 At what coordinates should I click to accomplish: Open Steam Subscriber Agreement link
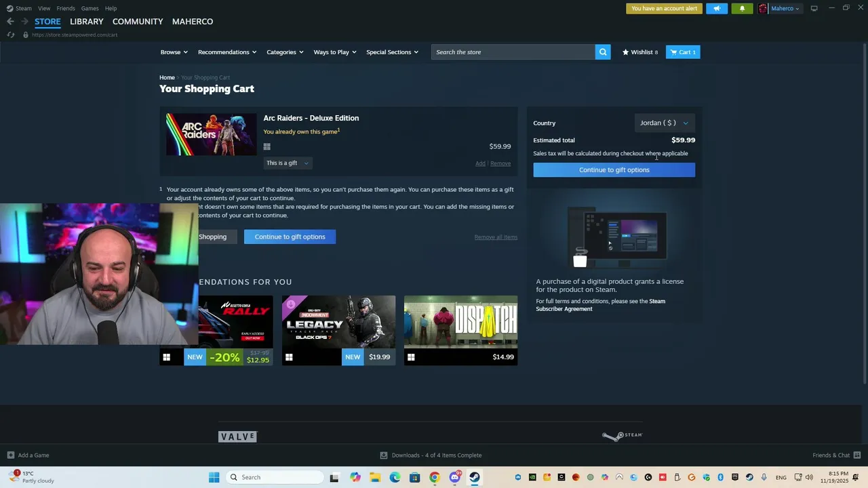pos(601,305)
